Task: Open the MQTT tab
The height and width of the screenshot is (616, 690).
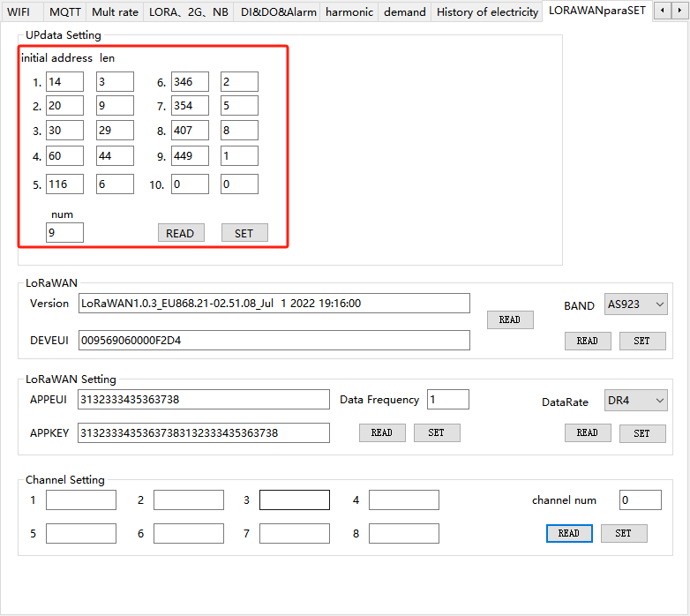Action: [64, 11]
